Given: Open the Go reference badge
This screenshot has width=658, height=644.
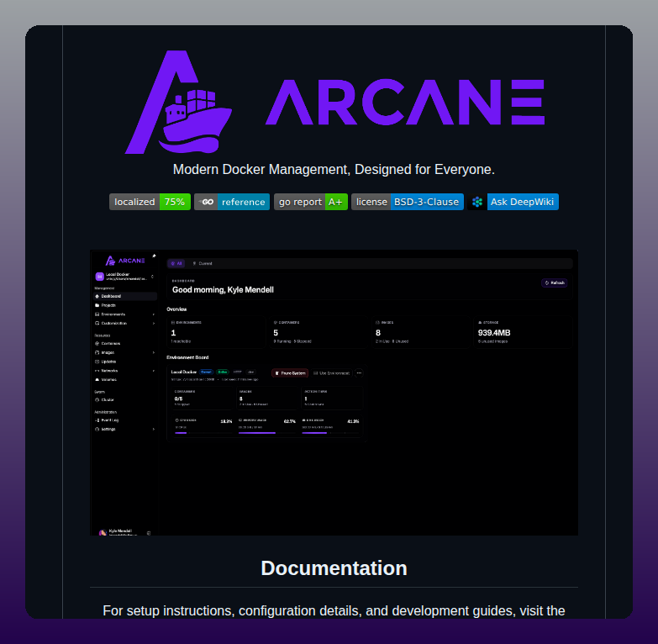Looking at the screenshot, I should [x=232, y=202].
